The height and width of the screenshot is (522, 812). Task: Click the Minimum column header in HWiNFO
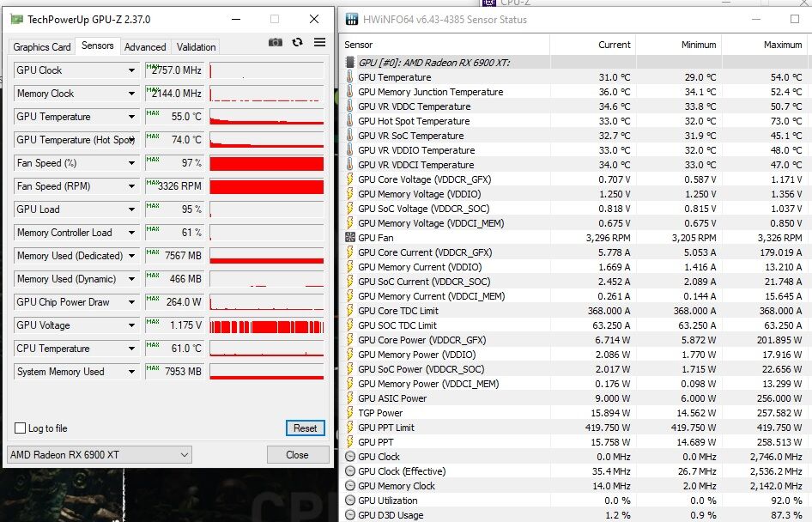coord(679,45)
